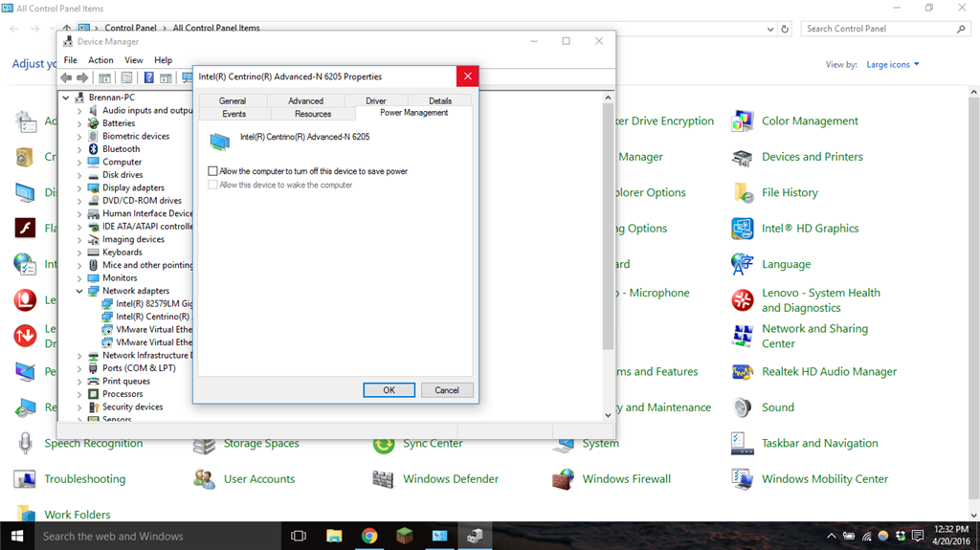Click the Search the web and Windows box
The height and width of the screenshot is (550, 980).
(156, 537)
